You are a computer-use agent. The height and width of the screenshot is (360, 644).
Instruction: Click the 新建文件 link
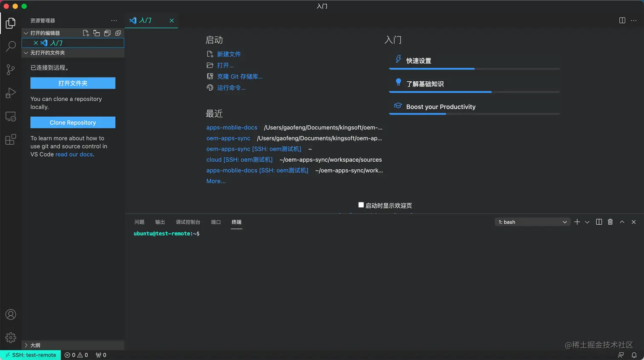click(x=229, y=54)
